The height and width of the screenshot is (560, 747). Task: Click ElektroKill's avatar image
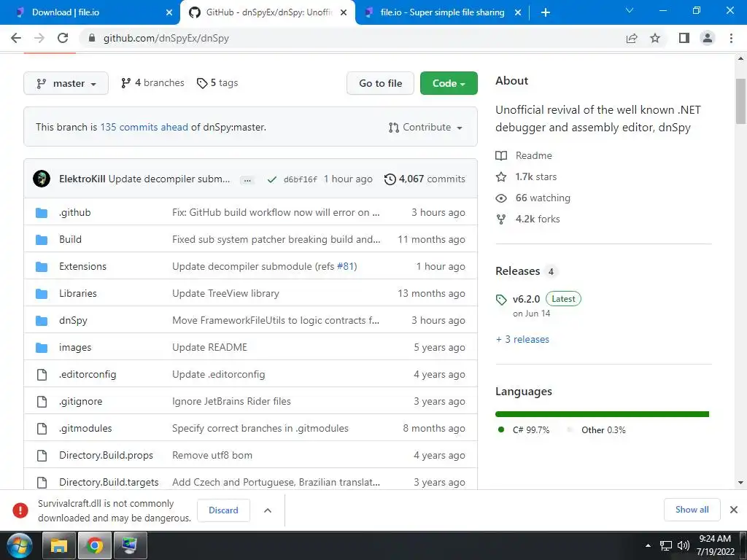click(x=42, y=179)
